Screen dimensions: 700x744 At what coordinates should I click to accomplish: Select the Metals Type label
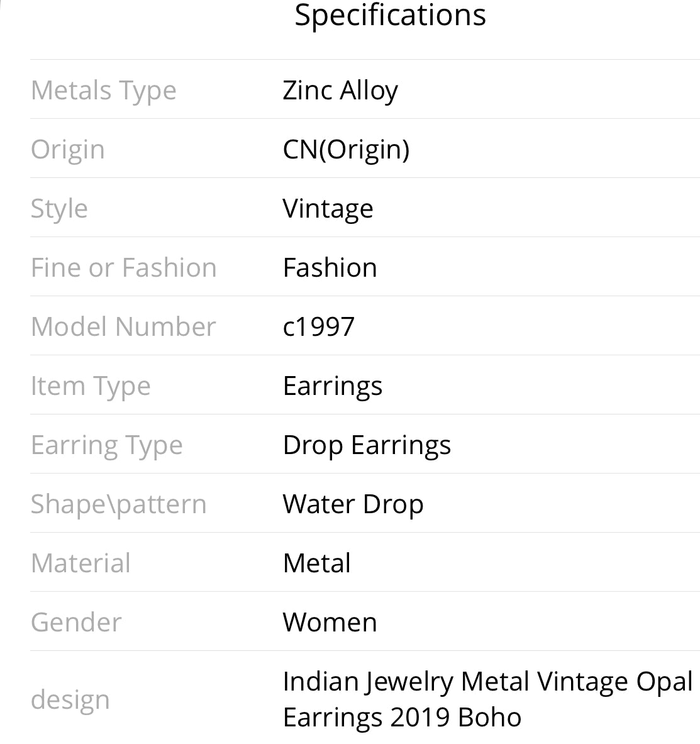pyautogui.click(x=104, y=91)
